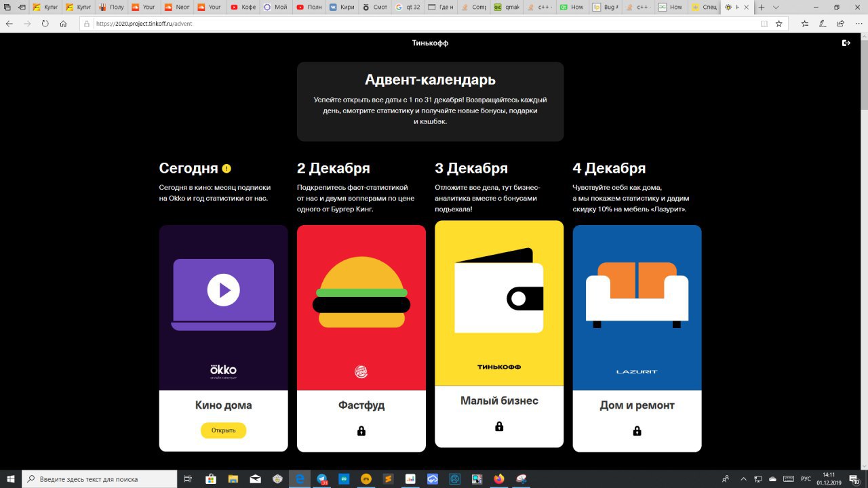Open File Explorer from the taskbar
The width and height of the screenshot is (868, 488).
[x=233, y=479]
